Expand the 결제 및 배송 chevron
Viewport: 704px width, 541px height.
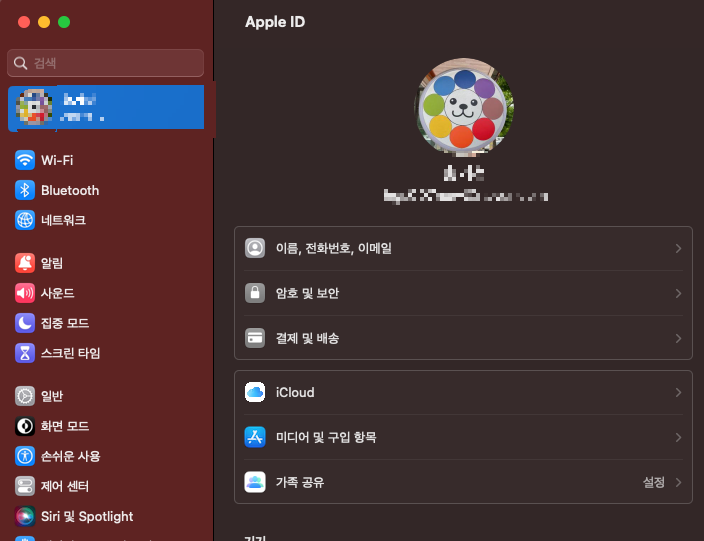point(678,338)
